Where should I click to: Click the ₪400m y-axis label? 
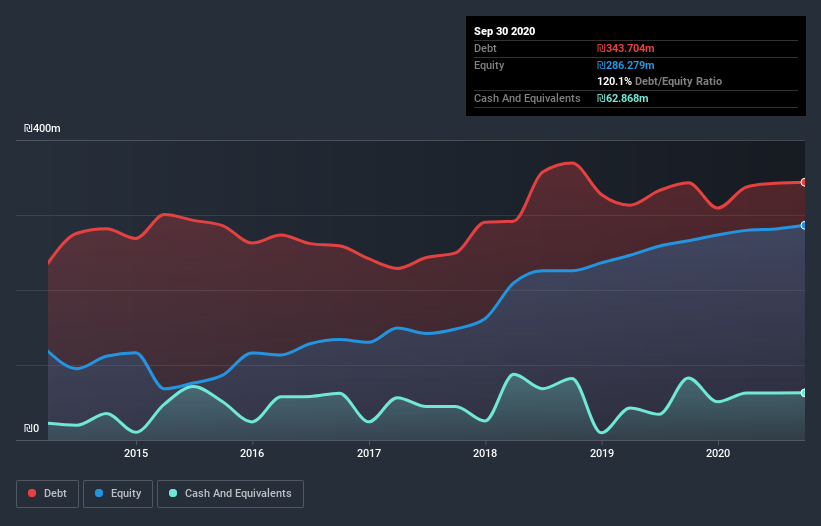pos(42,128)
